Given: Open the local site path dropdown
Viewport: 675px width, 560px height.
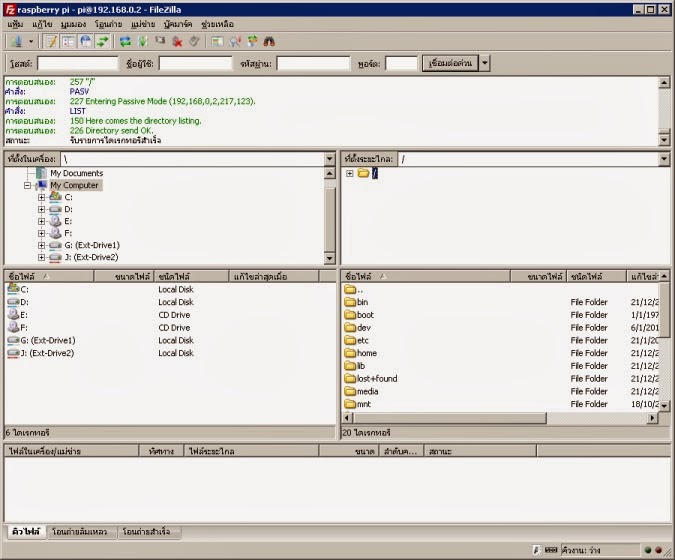Looking at the screenshot, I should click(x=330, y=159).
